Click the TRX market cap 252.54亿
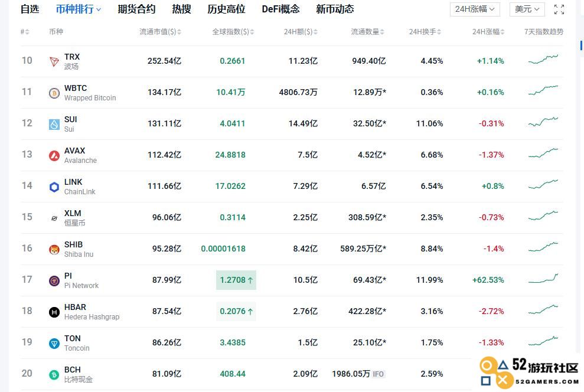This screenshot has height=392, width=584. pyautogui.click(x=164, y=61)
